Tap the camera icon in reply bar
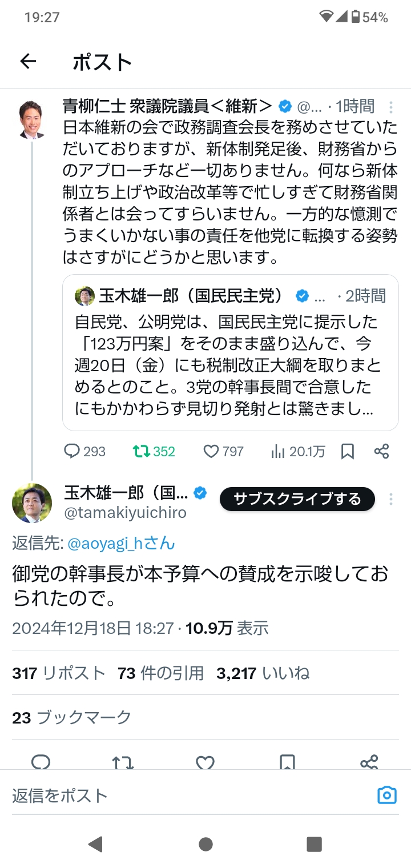The height and width of the screenshot is (868, 411). [x=386, y=795]
